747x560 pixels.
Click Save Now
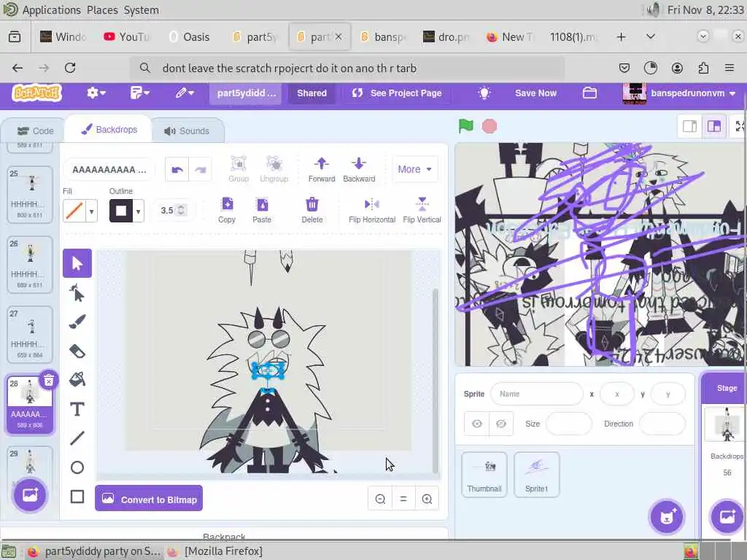pos(535,93)
